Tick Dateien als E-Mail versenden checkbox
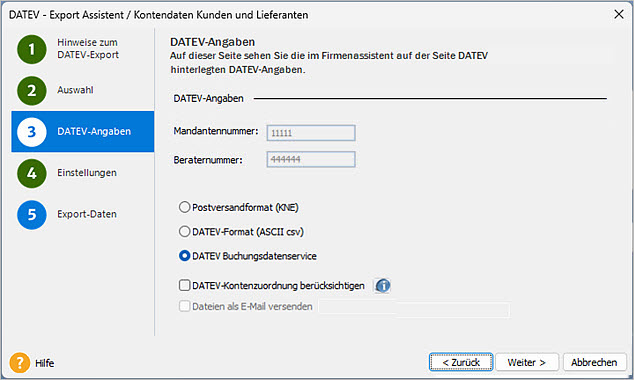This screenshot has height=380, width=634. [x=184, y=306]
